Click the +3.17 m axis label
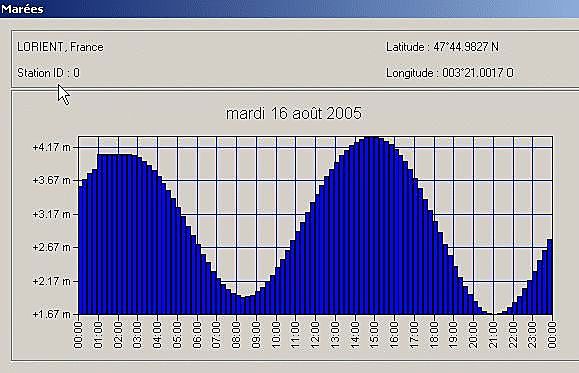579x373 pixels. point(51,214)
